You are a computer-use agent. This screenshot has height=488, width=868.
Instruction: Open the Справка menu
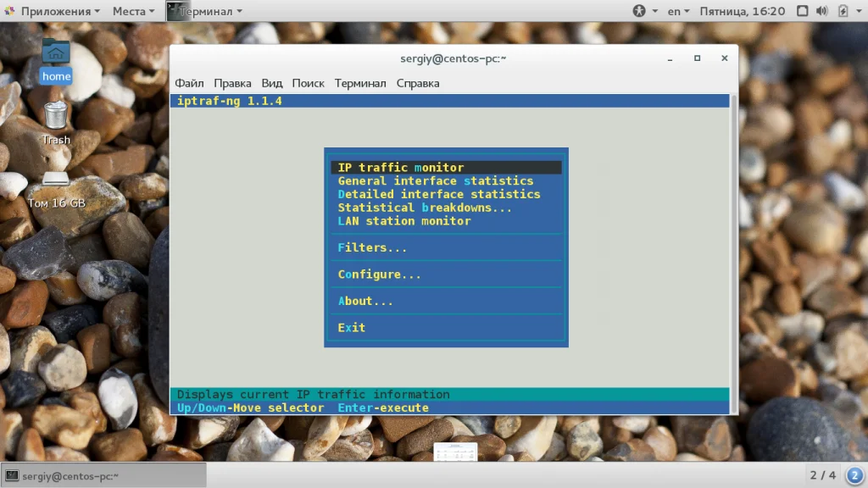[418, 83]
